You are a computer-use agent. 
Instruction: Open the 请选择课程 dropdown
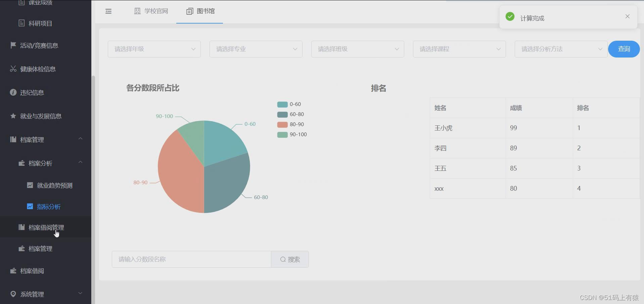[x=459, y=49]
